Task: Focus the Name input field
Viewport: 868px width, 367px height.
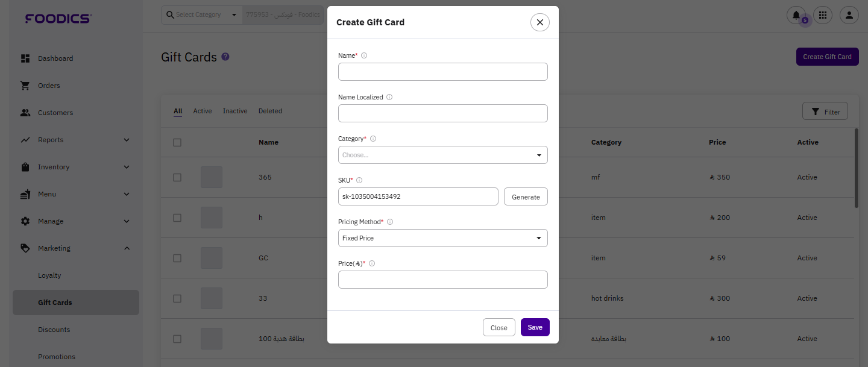Action: click(442, 72)
